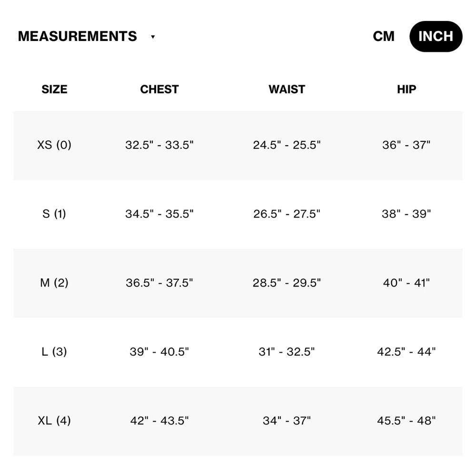The height and width of the screenshot is (476, 476).
Task: Open the MEASUREMENTS heading selector
Action: coord(78,36)
